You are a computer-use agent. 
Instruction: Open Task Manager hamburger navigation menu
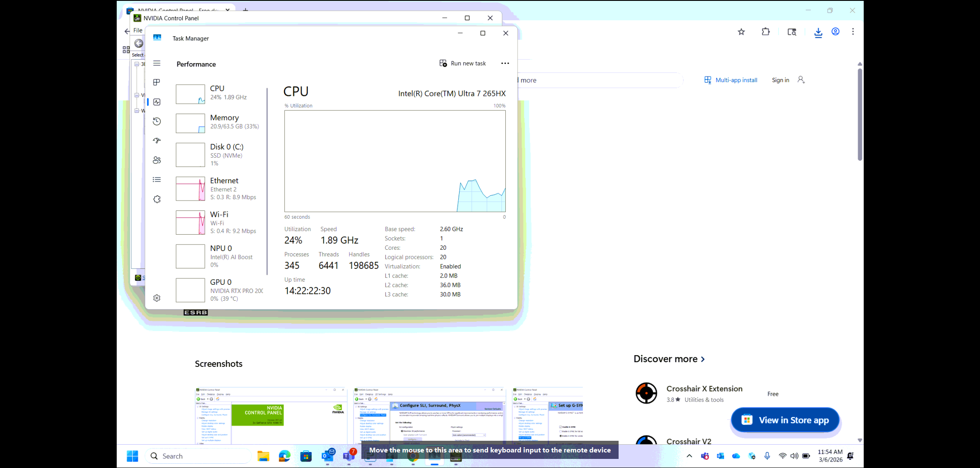click(x=157, y=63)
